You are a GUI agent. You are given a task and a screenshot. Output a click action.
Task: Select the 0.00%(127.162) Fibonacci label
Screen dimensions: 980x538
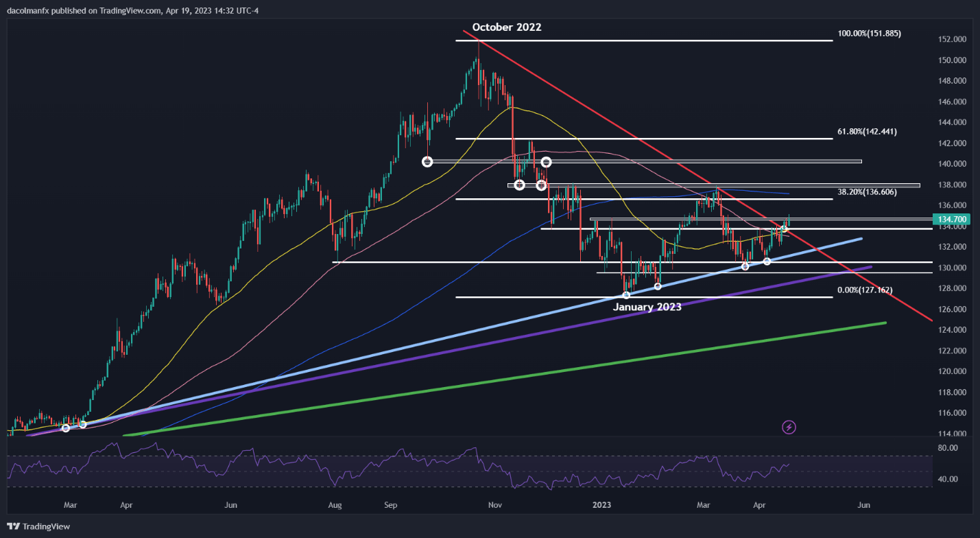[x=865, y=290]
